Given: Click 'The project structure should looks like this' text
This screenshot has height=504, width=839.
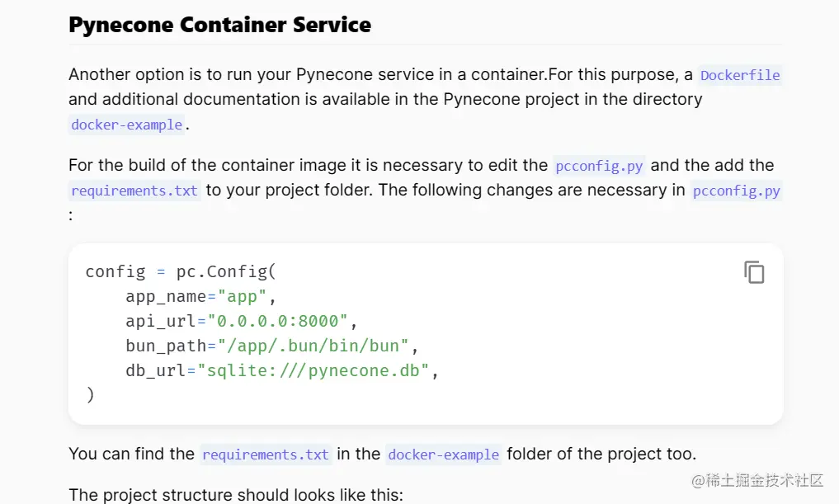Looking at the screenshot, I should [236, 495].
